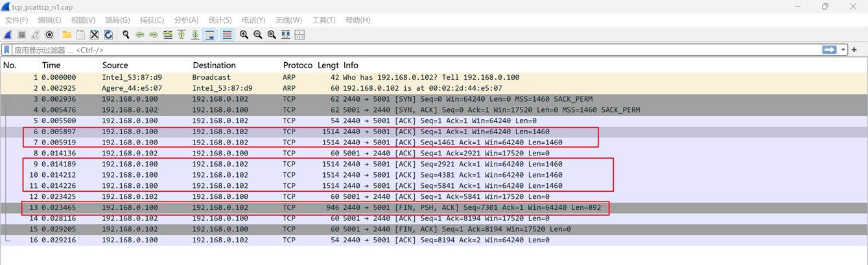The height and width of the screenshot is (265, 868).
Task: Stop the packet capture with the square icon
Action: tap(21, 35)
